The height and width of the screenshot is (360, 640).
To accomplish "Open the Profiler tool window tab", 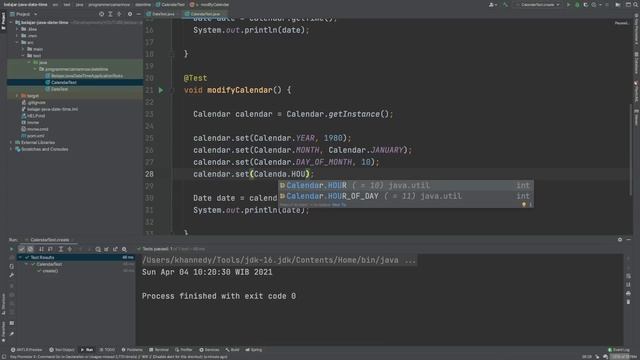I will click(184, 350).
